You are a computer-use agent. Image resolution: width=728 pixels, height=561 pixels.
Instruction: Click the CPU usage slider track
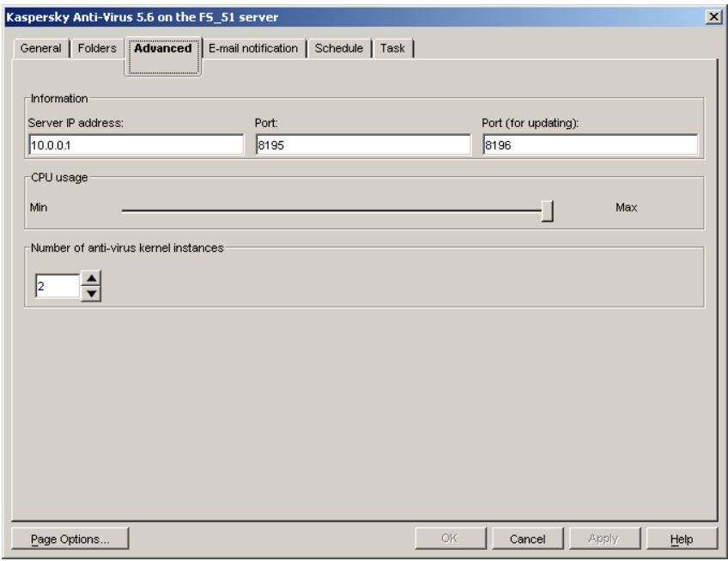click(x=331, y=210)
